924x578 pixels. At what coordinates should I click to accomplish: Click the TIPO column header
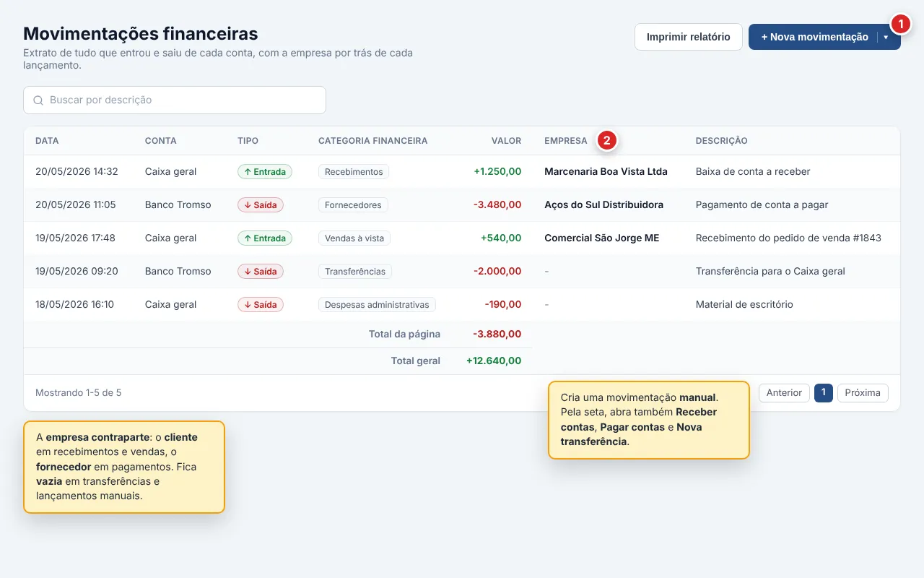[x=248, y=141]
